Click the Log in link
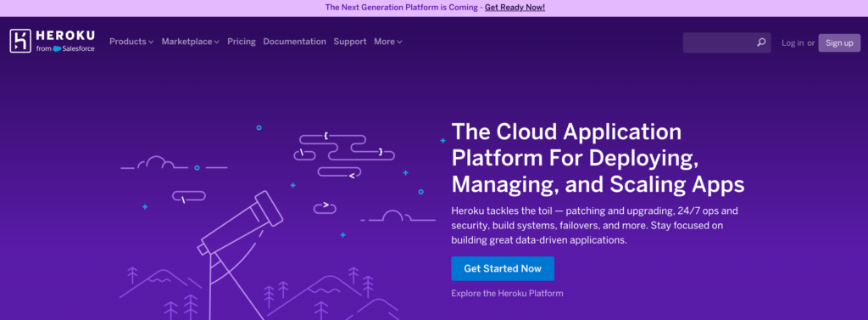 point(793,42)
